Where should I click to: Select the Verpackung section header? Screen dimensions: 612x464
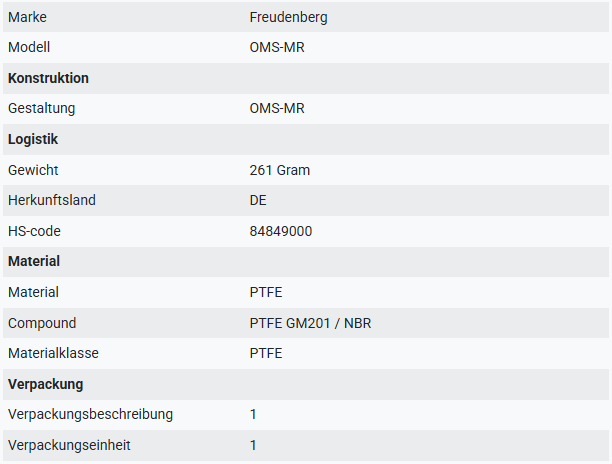(x=46, y=384)
